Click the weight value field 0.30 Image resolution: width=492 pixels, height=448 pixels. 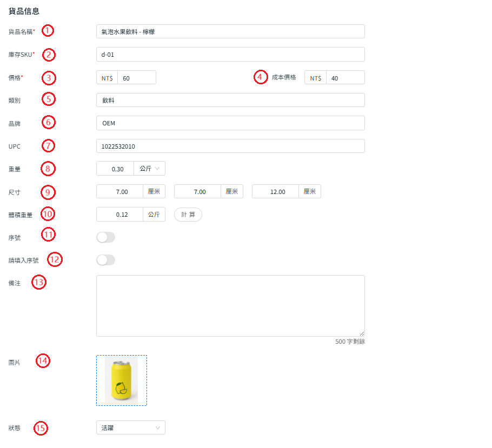click(x=115, y=169)
